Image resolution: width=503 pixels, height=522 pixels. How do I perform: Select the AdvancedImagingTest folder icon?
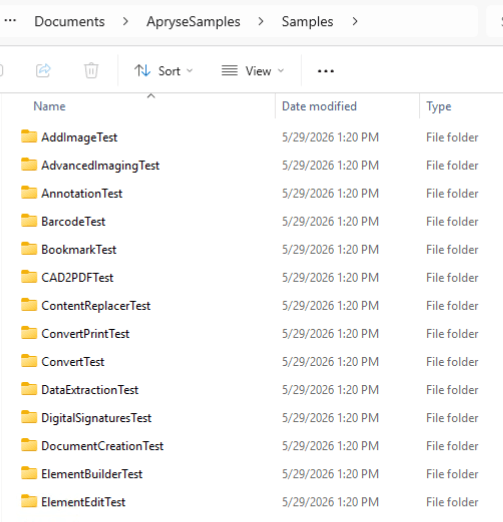(x=29, y=164)
